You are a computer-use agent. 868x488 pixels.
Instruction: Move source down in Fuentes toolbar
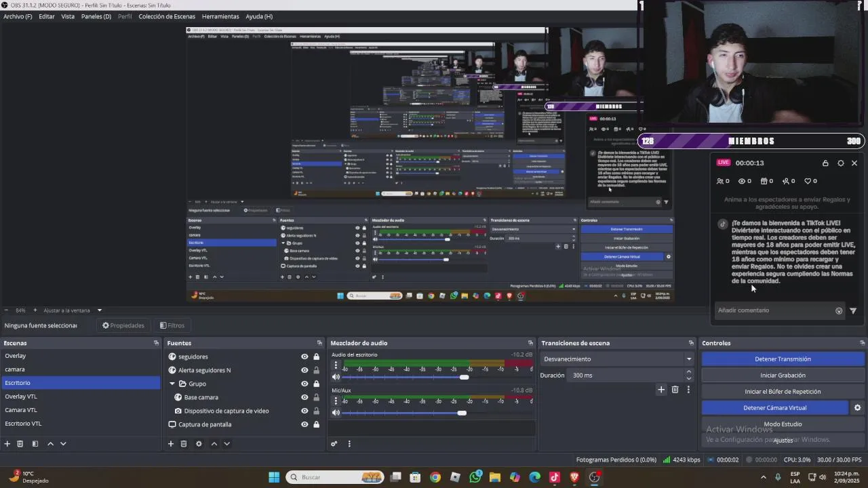coord(226,444)
